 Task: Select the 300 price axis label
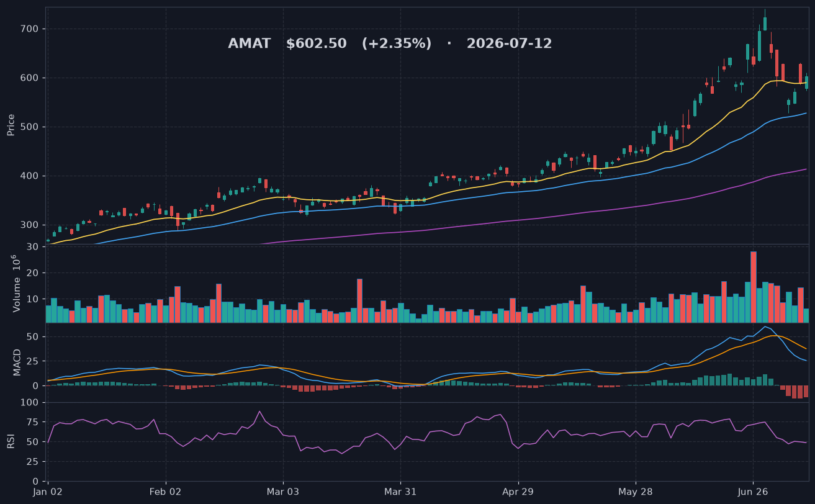(x=30, y=225)
